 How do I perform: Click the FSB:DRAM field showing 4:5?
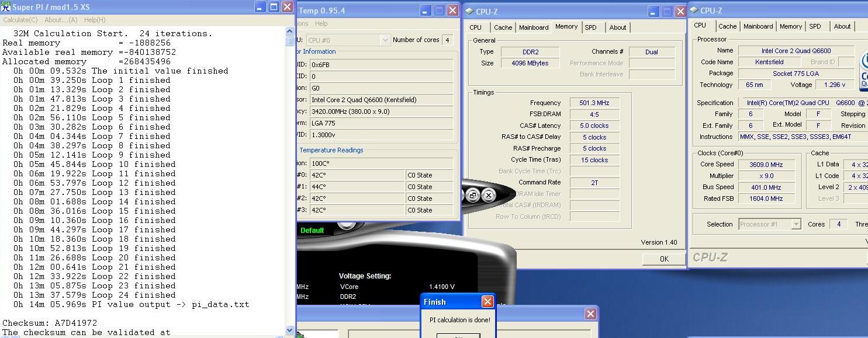pyautogui.click(x=594, y=114)
